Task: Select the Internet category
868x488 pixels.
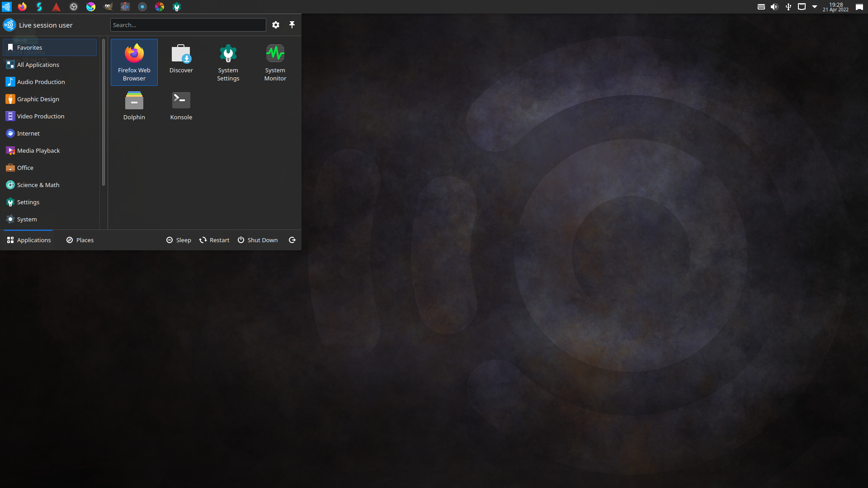Action: pos(28,133)
